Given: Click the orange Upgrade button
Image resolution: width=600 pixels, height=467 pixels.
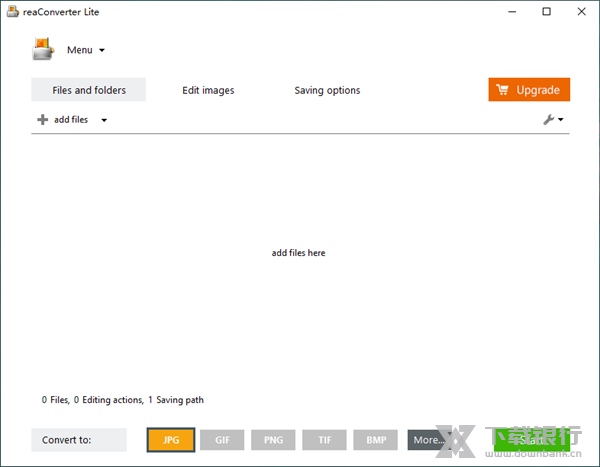Looking at the screenshot, I should point(529,90).
